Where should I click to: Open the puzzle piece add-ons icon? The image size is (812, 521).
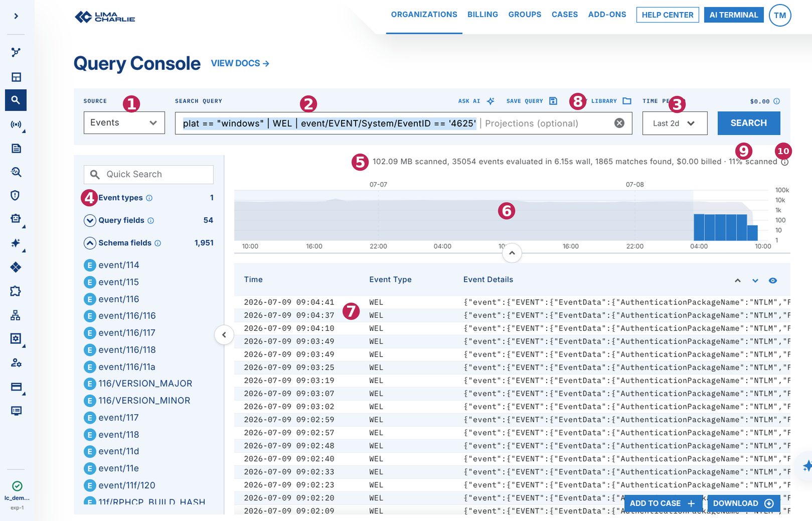click(16, 291)
